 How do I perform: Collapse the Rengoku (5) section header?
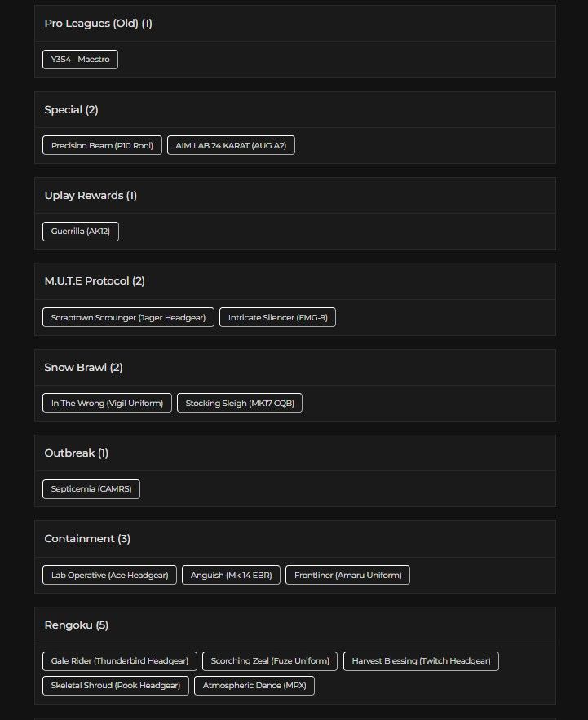pos(295,625)
